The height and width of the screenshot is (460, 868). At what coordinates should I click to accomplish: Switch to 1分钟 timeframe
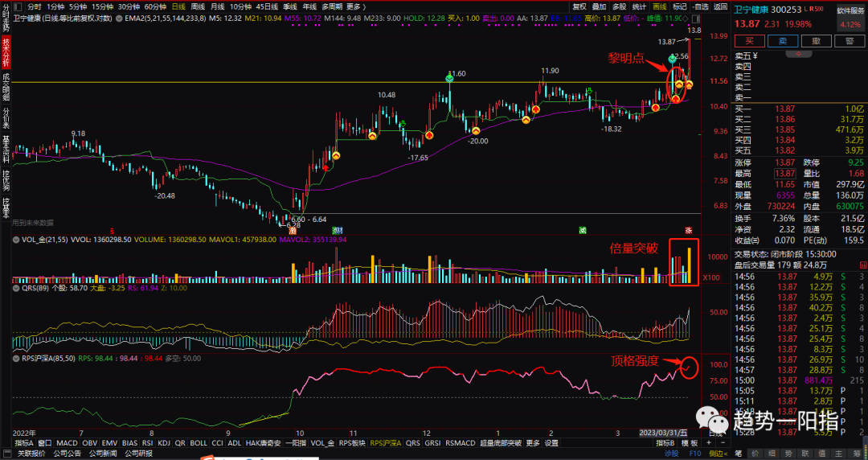coord(55,6)
